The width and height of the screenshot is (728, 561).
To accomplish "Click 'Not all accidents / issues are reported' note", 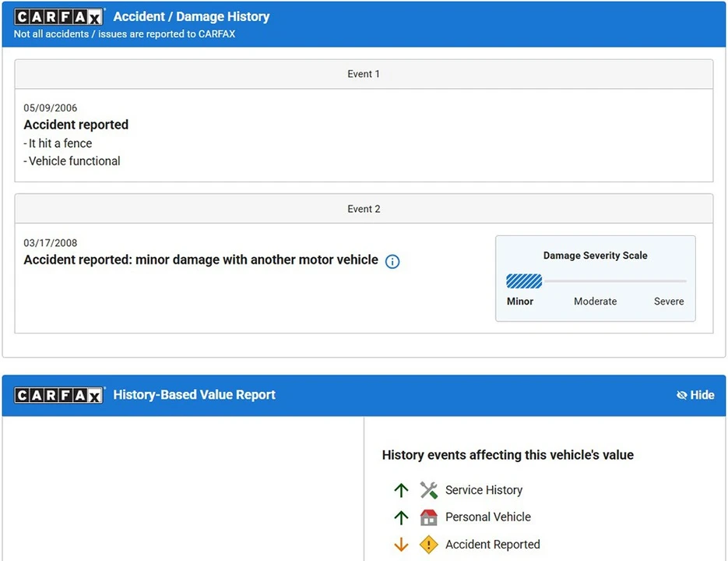I will coord(125,34).
